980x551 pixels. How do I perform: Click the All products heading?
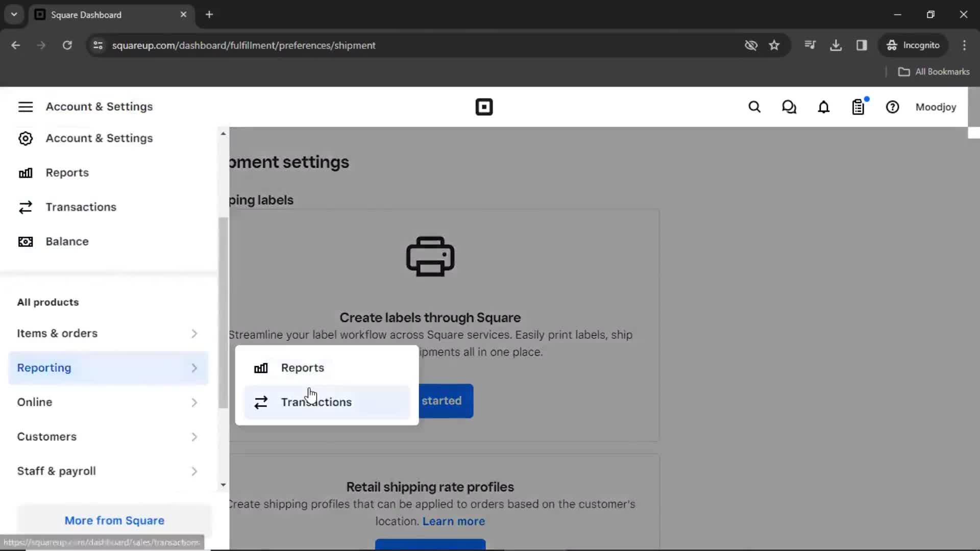point(48,303)
